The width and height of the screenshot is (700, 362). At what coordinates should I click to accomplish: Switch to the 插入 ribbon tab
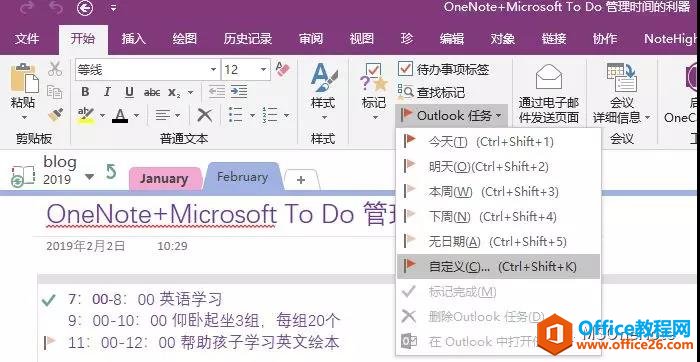tap(133, 39)
